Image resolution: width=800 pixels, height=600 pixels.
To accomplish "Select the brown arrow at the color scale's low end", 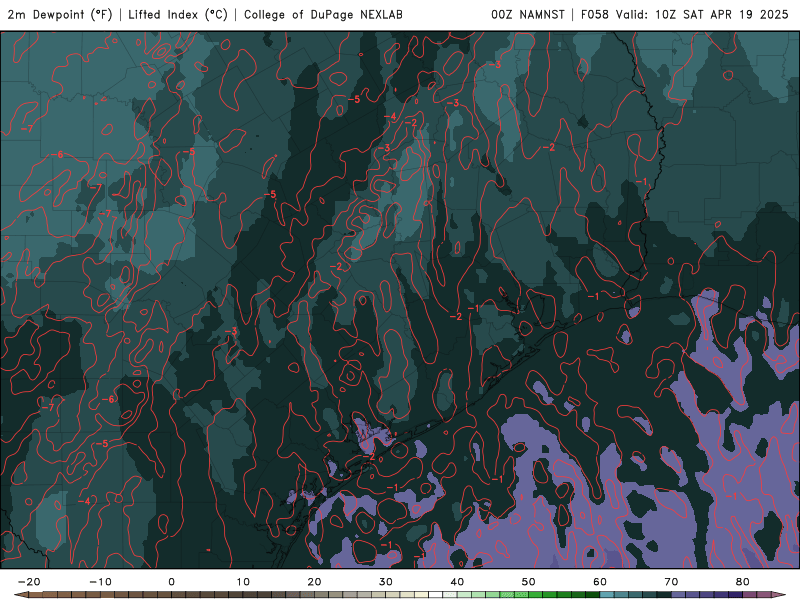I will click(21, 594).
